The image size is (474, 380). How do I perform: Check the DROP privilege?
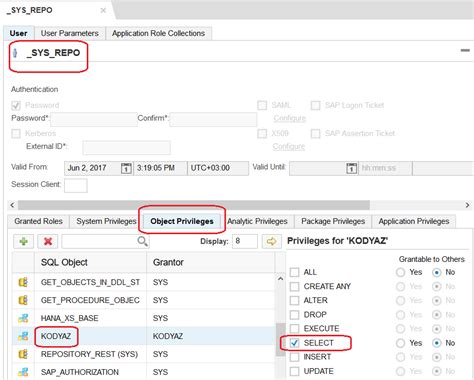point(294,315)
